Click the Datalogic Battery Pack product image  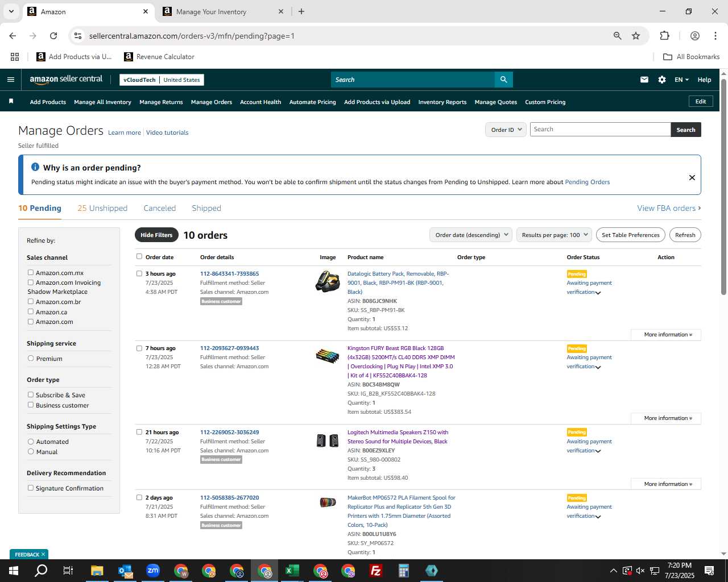click(328, 281)
